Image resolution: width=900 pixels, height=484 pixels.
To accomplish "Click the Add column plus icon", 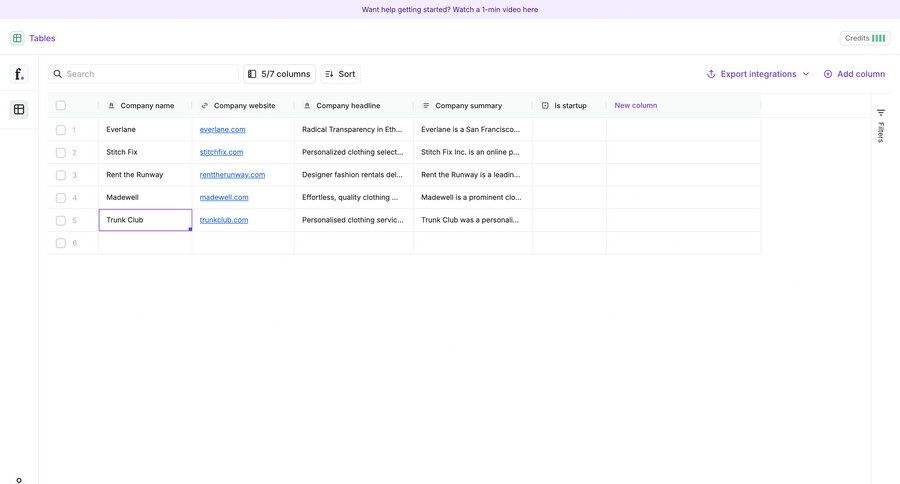I will tap(828, 74).
